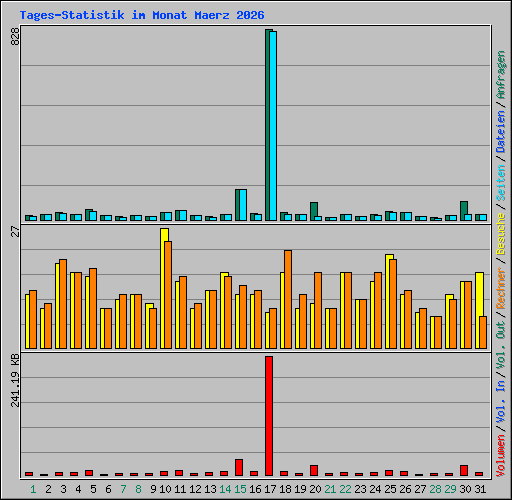The height and width of the screenshot is (500, 512).
Task: Click day label '18' on the x-axis
Action: coord(285,489)
